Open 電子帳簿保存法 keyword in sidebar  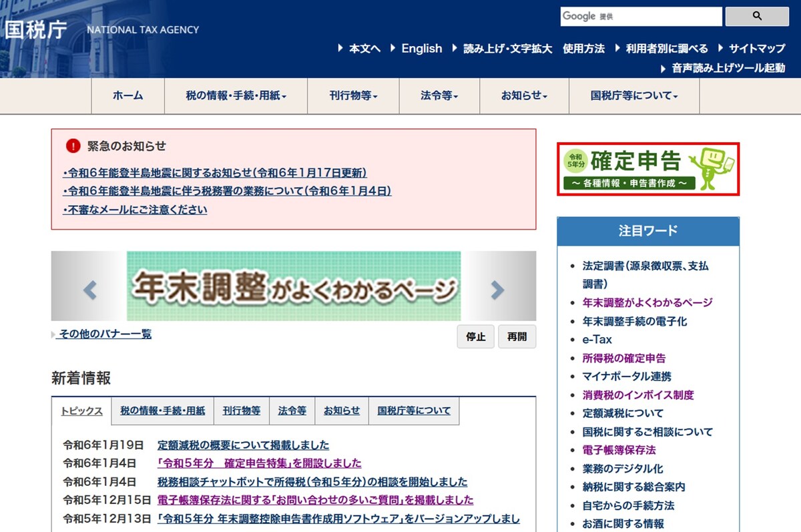coord(619,451)
